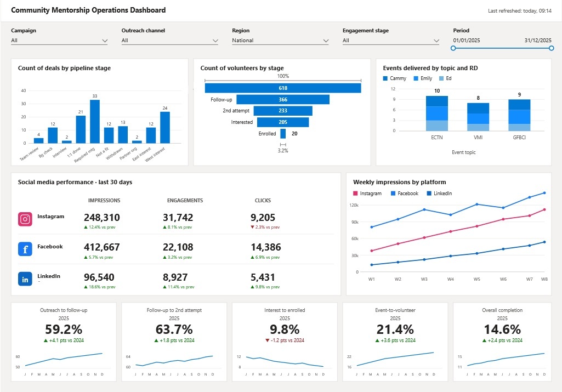This screenshot has width=562, height=392.
Task: Click the Instagram logo icon
Action: 25,219
